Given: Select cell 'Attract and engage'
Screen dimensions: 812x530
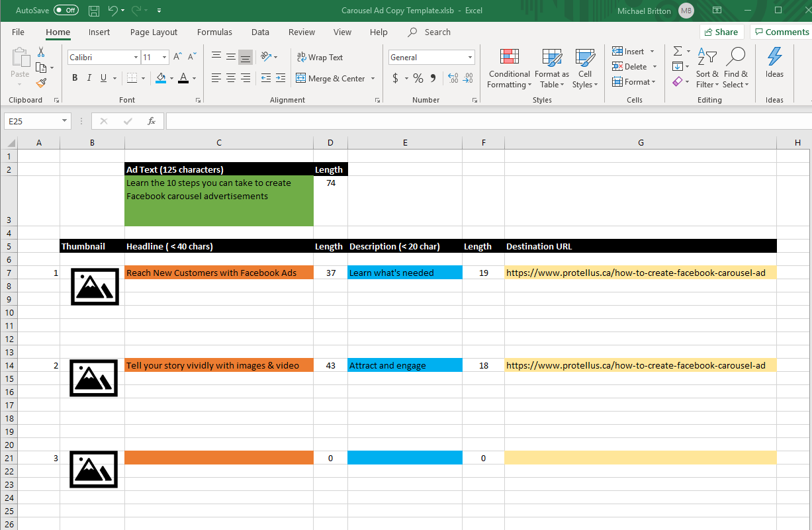Looking at the screenshot, I should pos(405,365).
